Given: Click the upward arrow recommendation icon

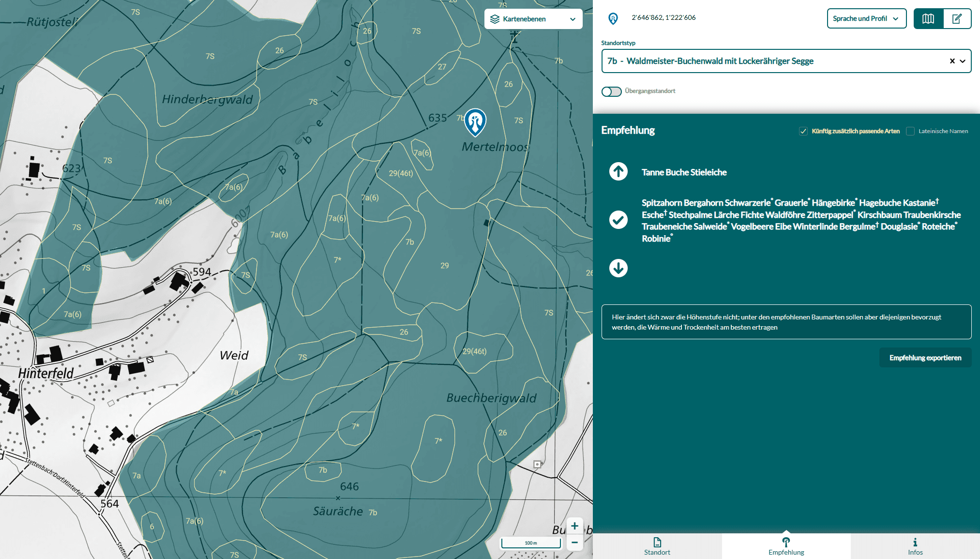Looking at the screenshot, I should tap(618, 171).
